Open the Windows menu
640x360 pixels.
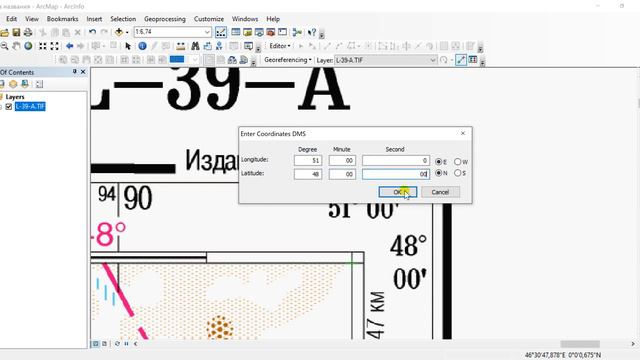pyautogui.click(x=245, y=19)
